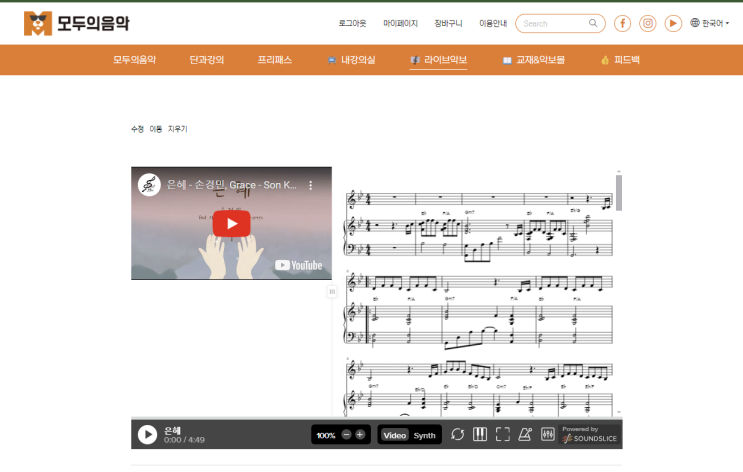Click the 100% speed value
The height and width of the screenshot is (472, 743).
(x=326, y=435)
